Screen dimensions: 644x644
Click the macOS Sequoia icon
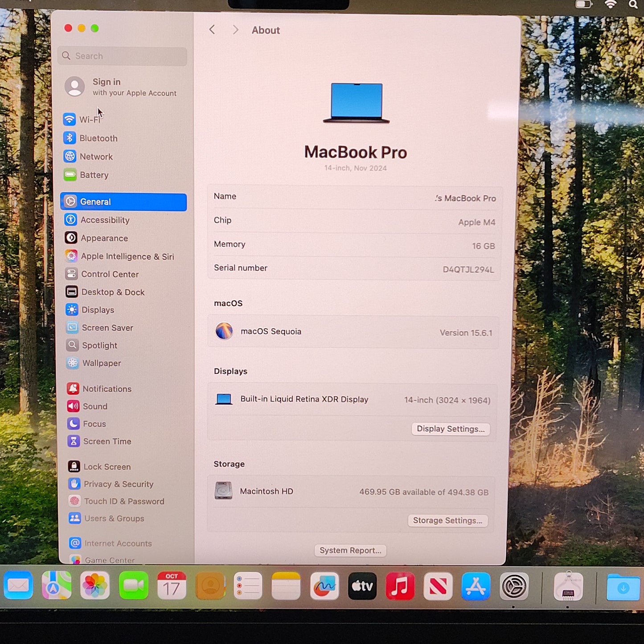pyautogui.click(x=225, y=331)
